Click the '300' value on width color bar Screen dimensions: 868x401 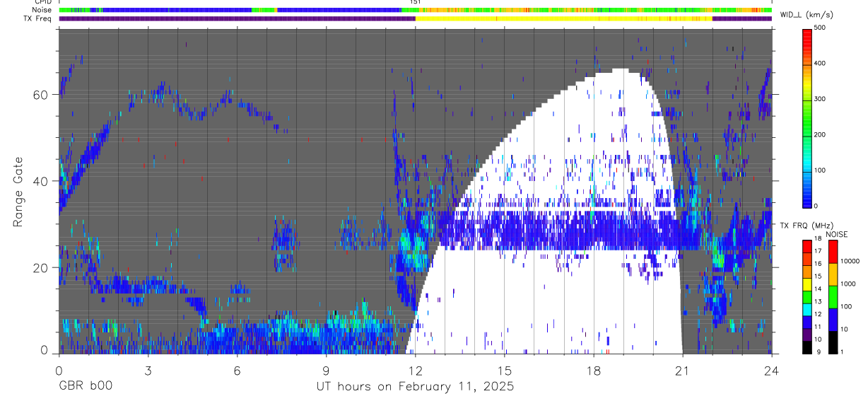tap(820, 99)
